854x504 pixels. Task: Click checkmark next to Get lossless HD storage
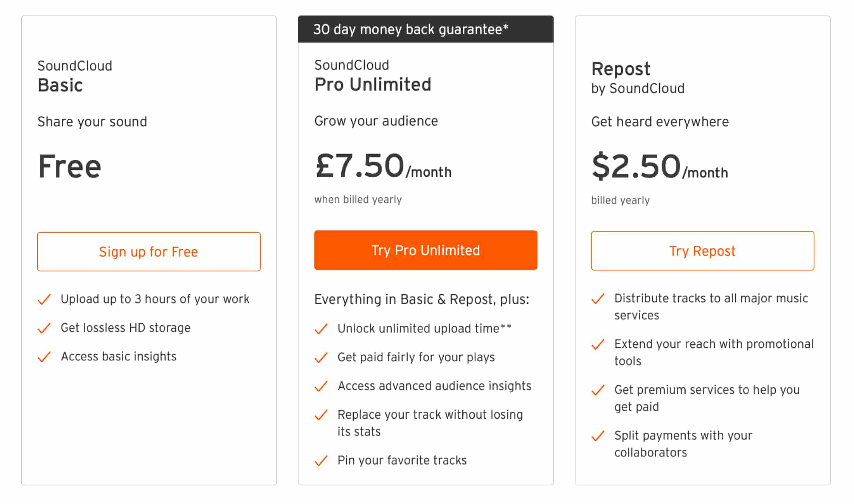(x=44, y=328)
